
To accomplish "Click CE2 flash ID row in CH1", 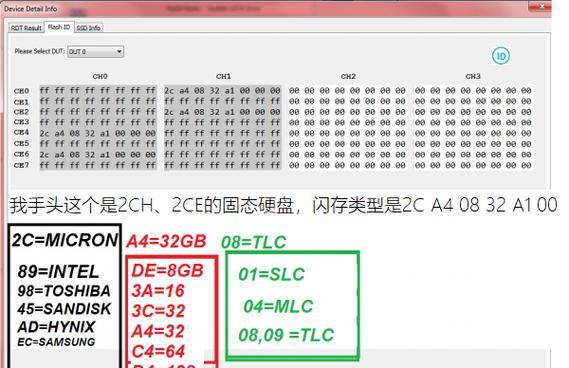I will coord(222,112).
